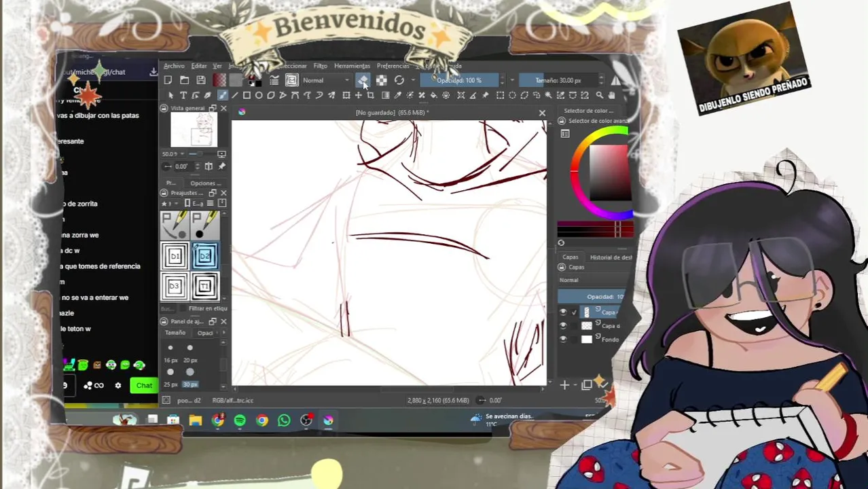868x489 pixels.
Task: Switch to the Opciones tab
Action: pos(205,183)
